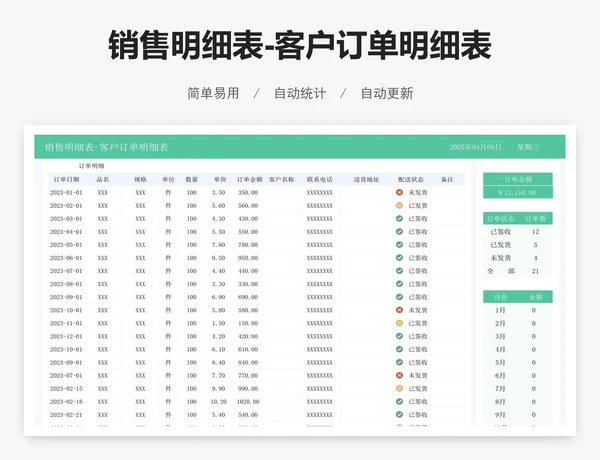Click the date cell 2023-01-01
The width and height of the screenshot is (600, 460).
[66, 192]
